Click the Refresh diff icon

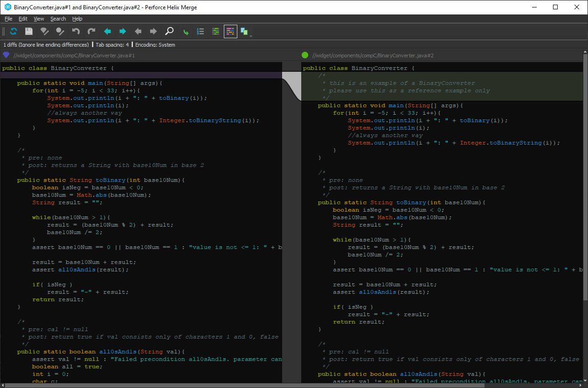point(14,31)
